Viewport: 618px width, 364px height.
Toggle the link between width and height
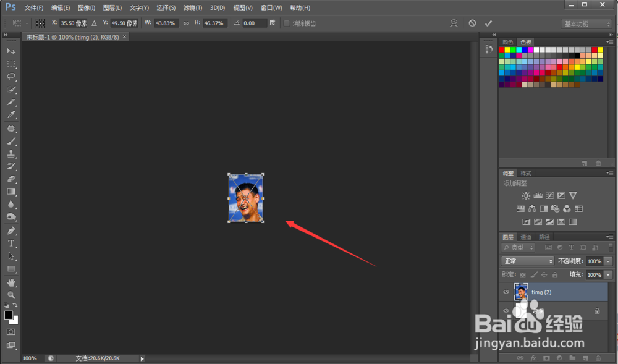click(186, 23)
